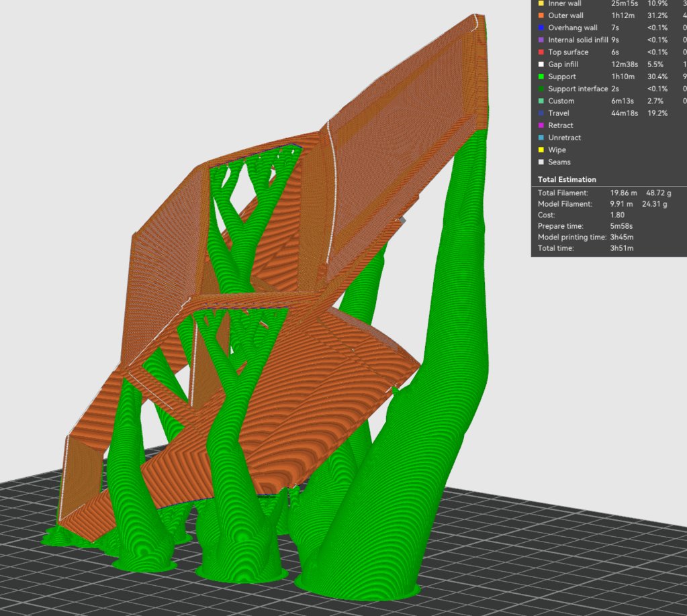Click the dark blue Travel color swatch

pyautogui.click(x=541, y=113)
